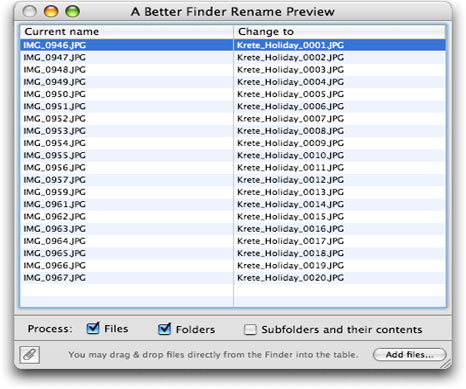Select the IMG_0950.JPG file row

(233, 94)
